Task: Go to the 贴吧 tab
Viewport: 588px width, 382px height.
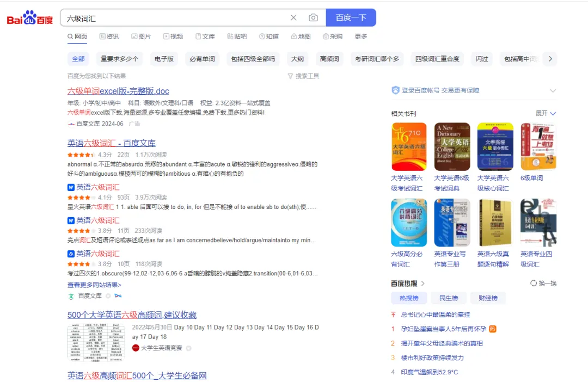Action: 237,36
